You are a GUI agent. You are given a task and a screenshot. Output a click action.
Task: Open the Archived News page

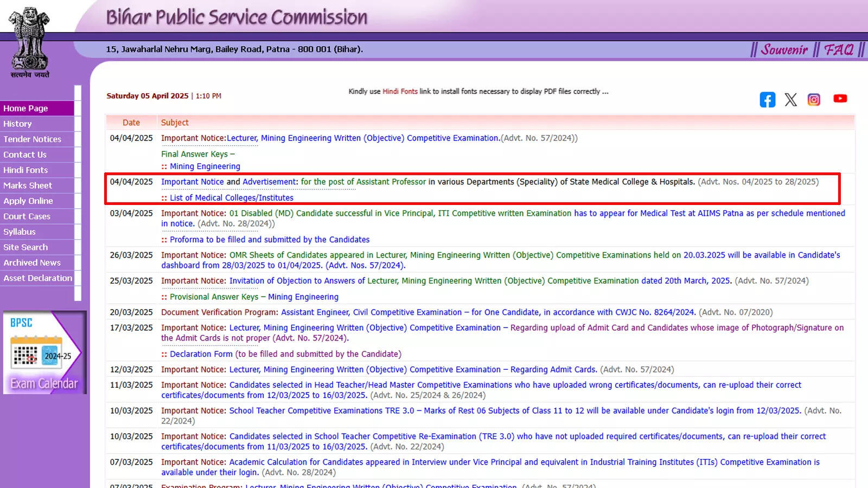[31, 262]
